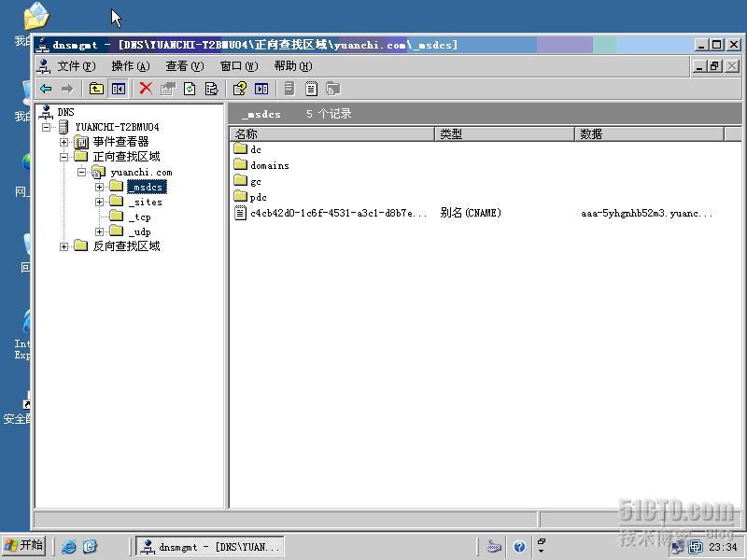Click the pdc folder icon in list

[x=241, y=196]
